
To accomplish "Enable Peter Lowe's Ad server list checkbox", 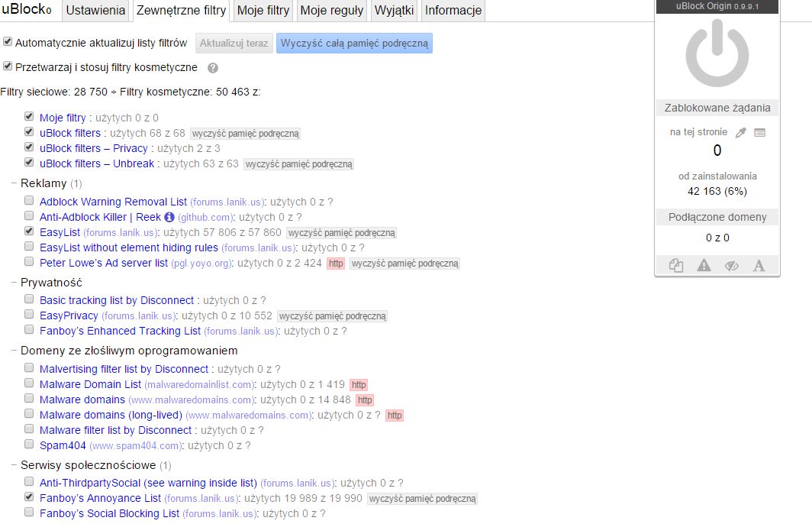I will (29, 261).
